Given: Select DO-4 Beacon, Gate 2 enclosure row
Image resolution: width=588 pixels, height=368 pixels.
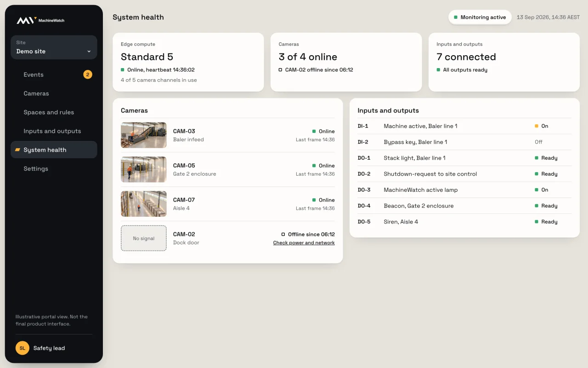Looking at the screenshot, I should (x=464, y=206).
